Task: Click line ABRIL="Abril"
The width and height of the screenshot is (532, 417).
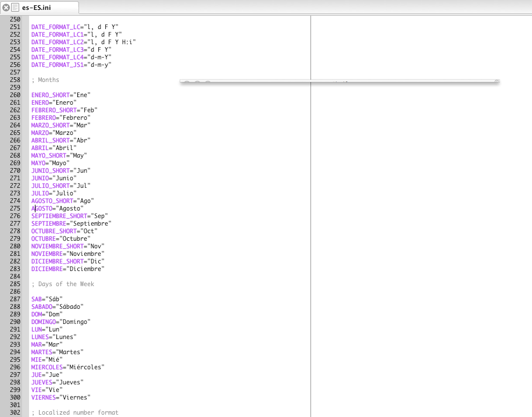Action: [x=54, y=148]
